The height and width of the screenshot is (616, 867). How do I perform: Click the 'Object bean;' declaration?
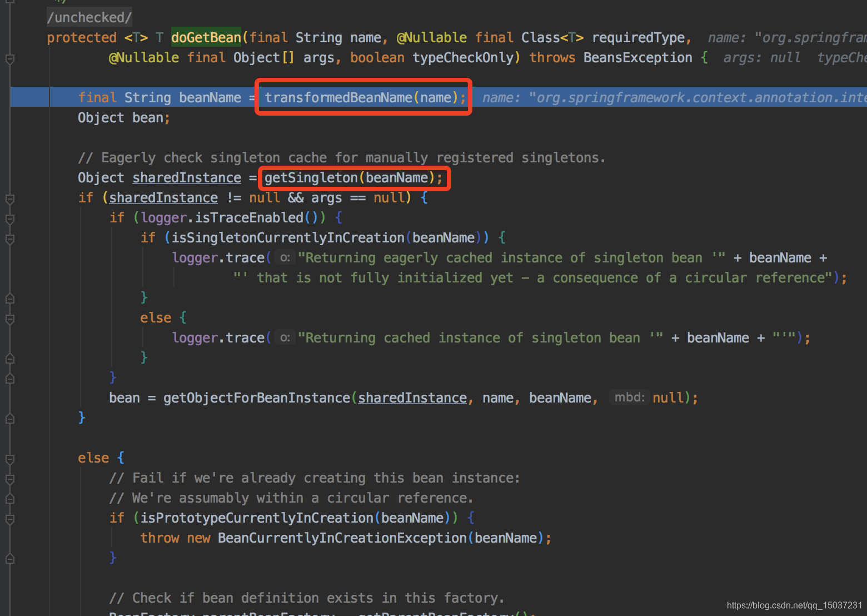(x=124, y=118)
